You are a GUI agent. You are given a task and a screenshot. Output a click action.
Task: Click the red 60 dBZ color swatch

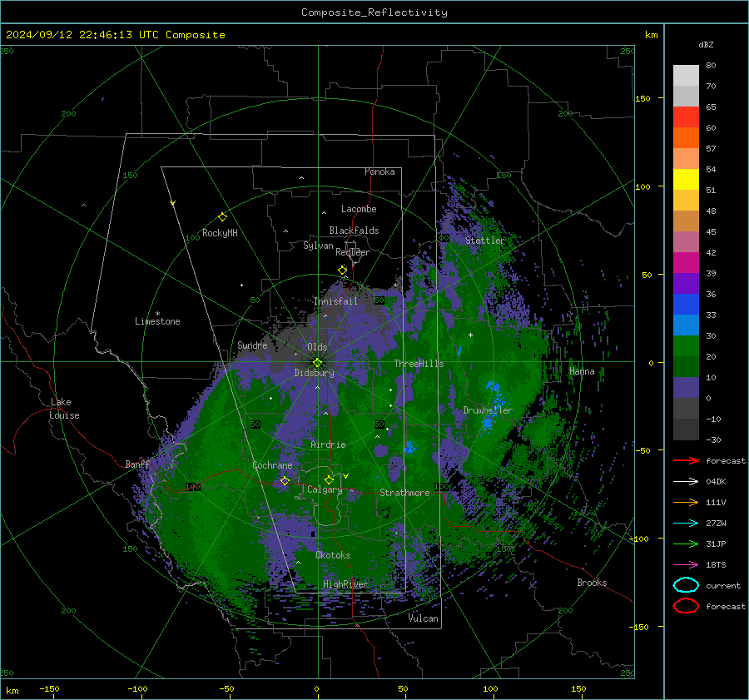coord(686,117)
